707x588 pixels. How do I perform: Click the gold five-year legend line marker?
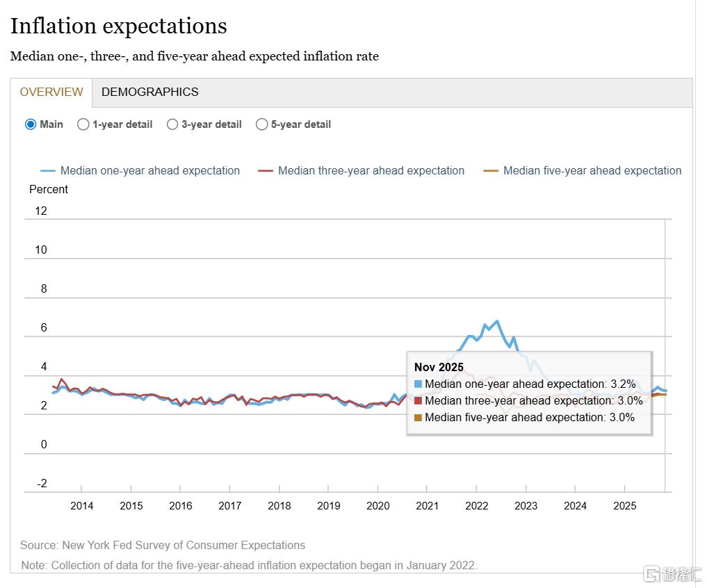[x=491, y=171]
